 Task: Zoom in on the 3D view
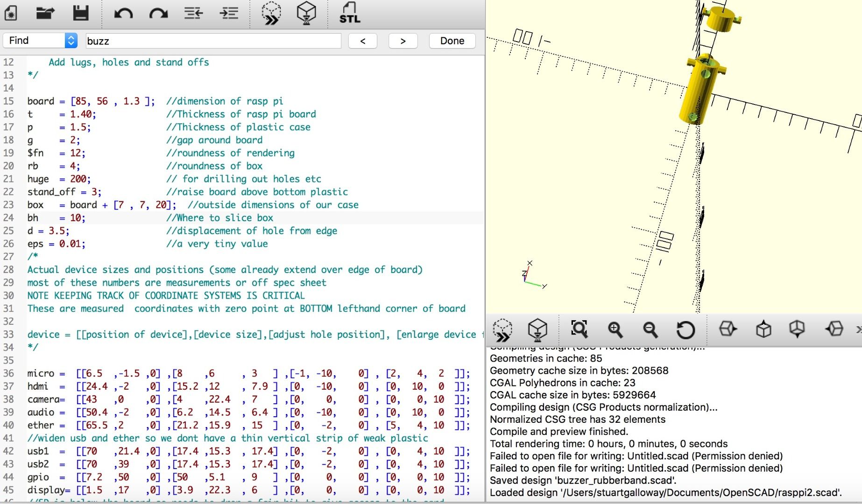(615, 329)
